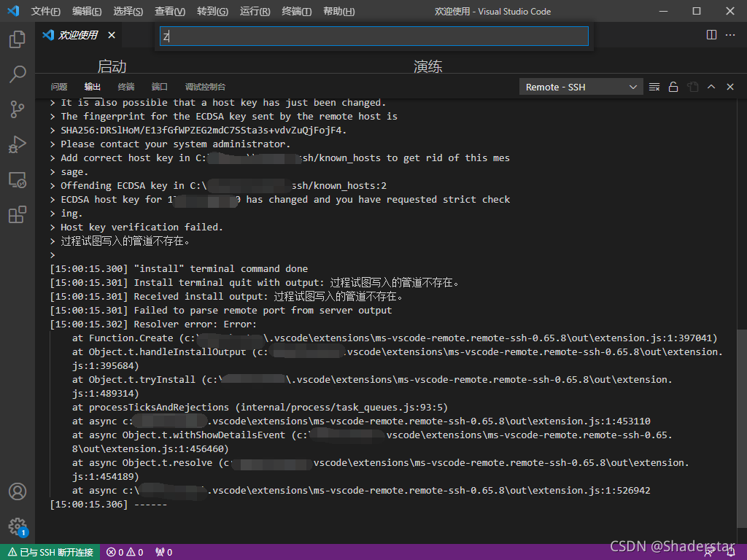Open errors and warnings status item
This screenshot has height=560, width=747.
click(125, 552)
